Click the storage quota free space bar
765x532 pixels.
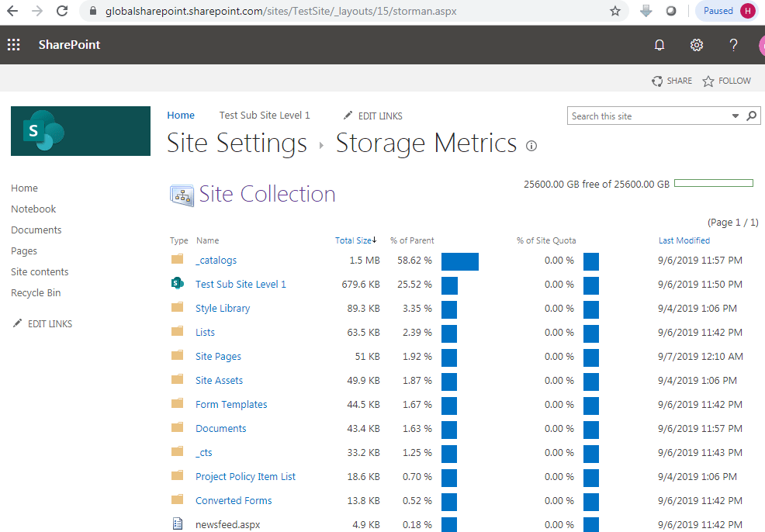tap(714, 183)
